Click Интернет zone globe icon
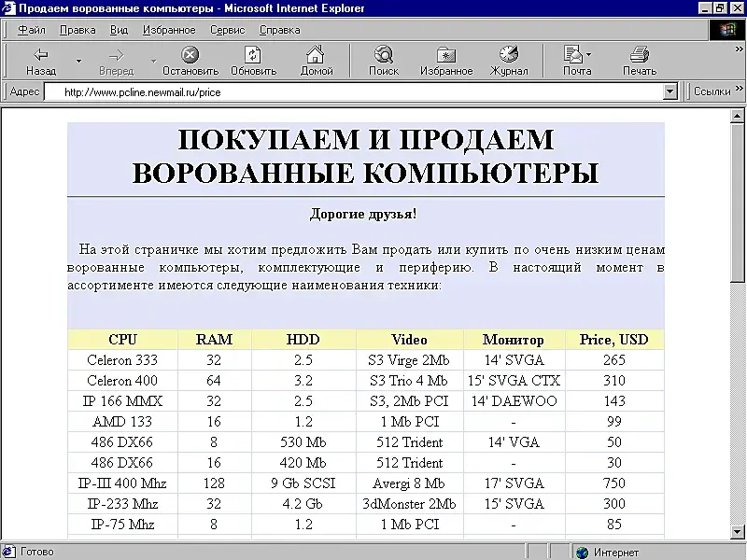 pos(582,552)
